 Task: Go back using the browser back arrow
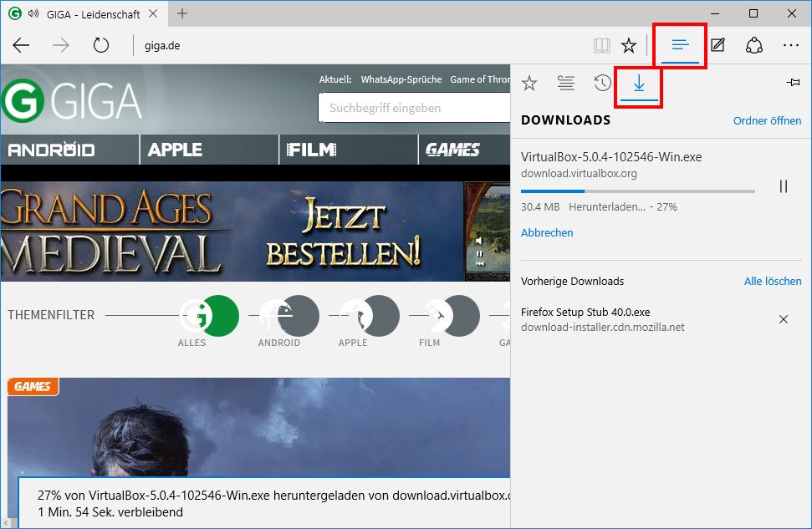coord(21,46)
